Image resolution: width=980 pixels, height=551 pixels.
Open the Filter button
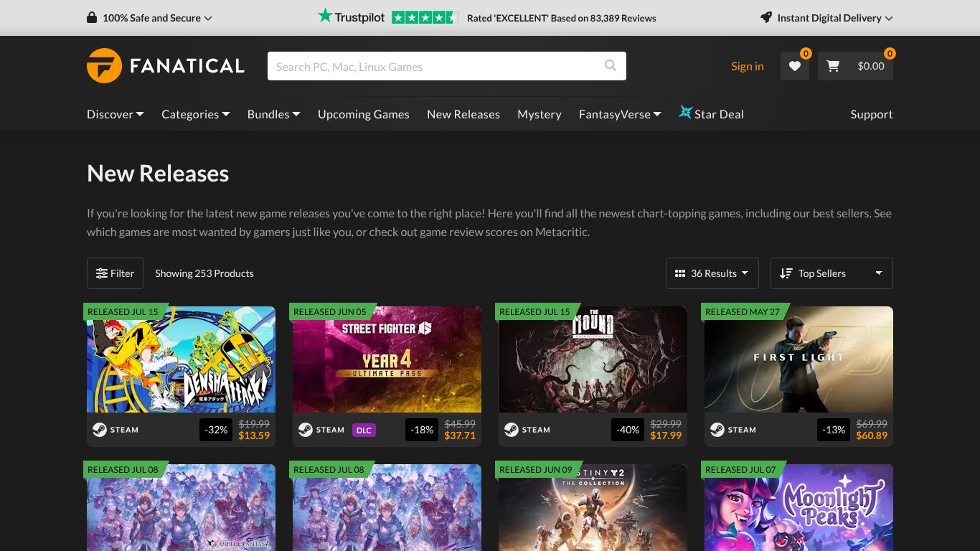115,273
